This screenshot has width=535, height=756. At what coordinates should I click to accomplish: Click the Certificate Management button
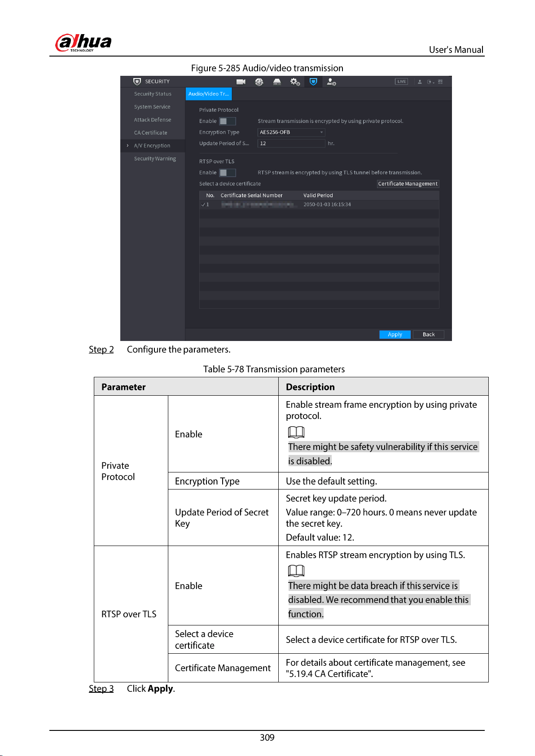pos(408,184)
